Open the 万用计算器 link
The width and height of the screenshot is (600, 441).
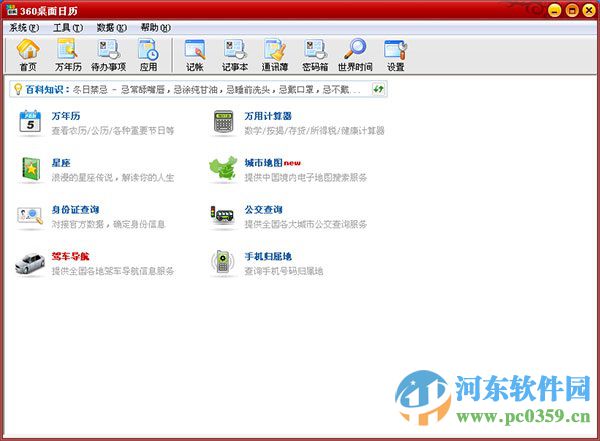(268, 116)
